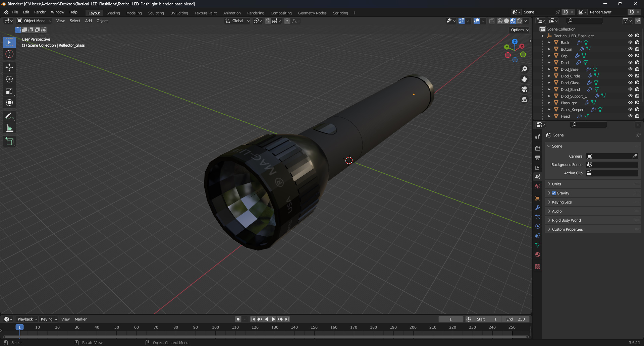This screenshot has height=346, width=644.
Task: Play the animation forward
Action: (x=273, y=319)
